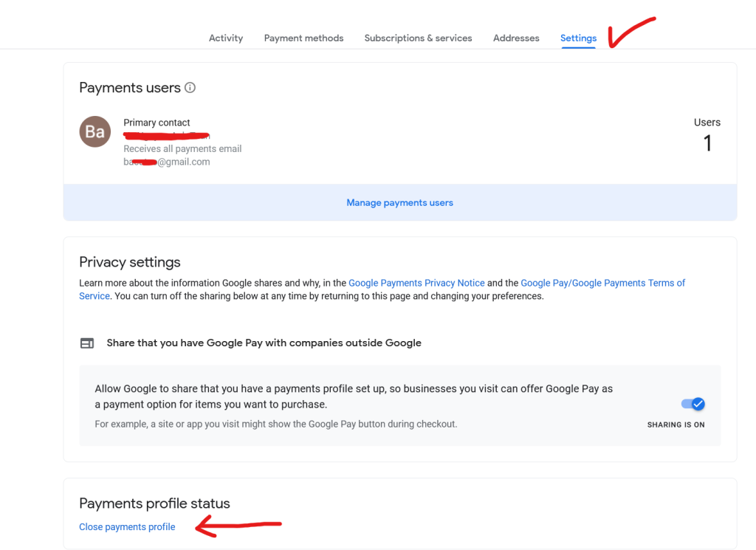Image resolution: width=756 pixels, height=550 pixels.
Task: Click the card icon beside Share Google Pay
Action: (87, 343)
